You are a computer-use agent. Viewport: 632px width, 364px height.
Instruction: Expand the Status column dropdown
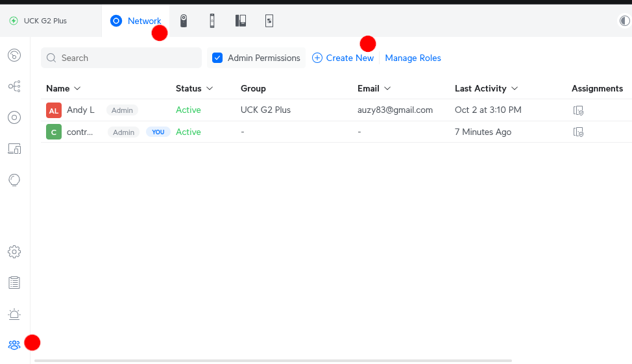(x=210, y=88)
